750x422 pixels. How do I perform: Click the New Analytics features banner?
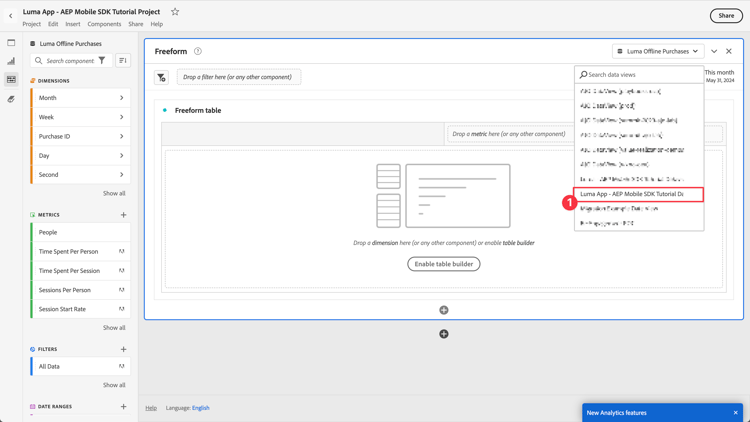[662, 412]
